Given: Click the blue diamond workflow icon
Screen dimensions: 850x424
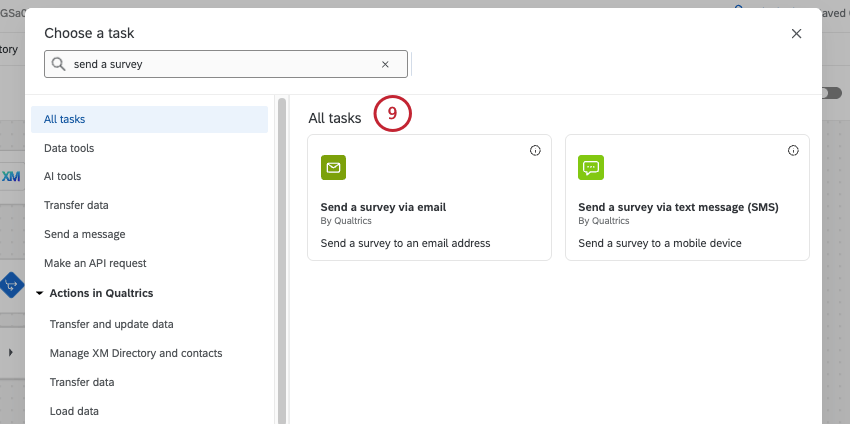Looking at the screenshot, I should tap(11, 285).
